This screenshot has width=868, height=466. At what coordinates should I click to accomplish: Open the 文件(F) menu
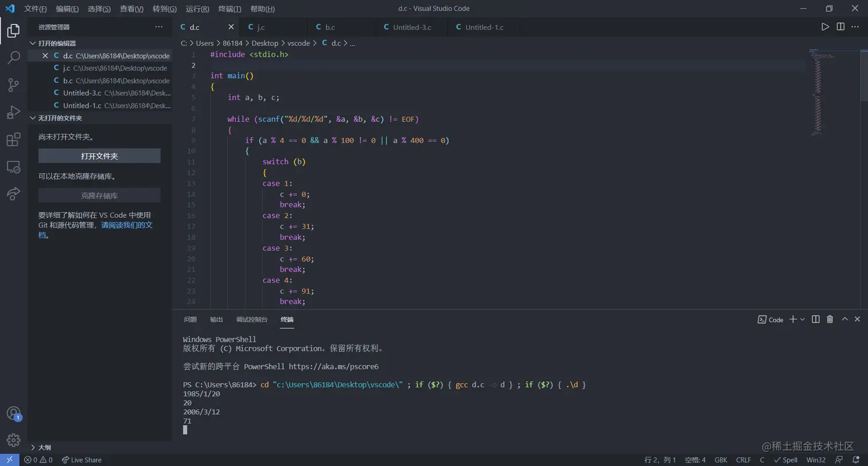tap(36, 9)
